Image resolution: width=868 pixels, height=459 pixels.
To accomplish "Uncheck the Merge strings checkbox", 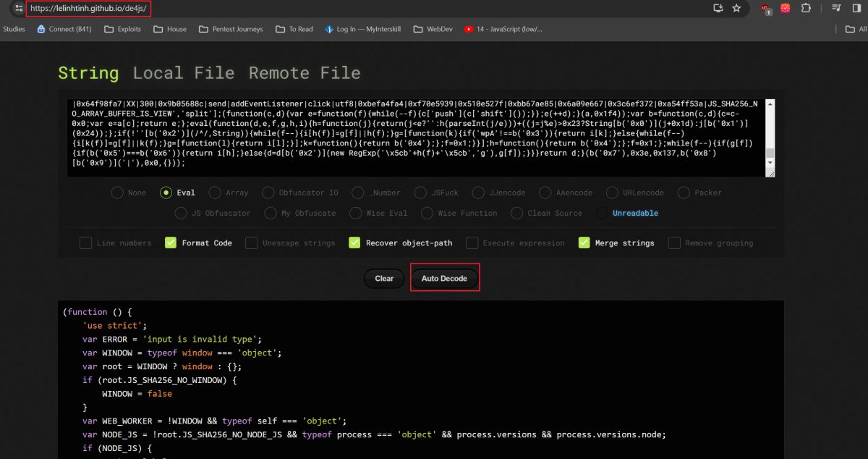I will tap(584, 243).
